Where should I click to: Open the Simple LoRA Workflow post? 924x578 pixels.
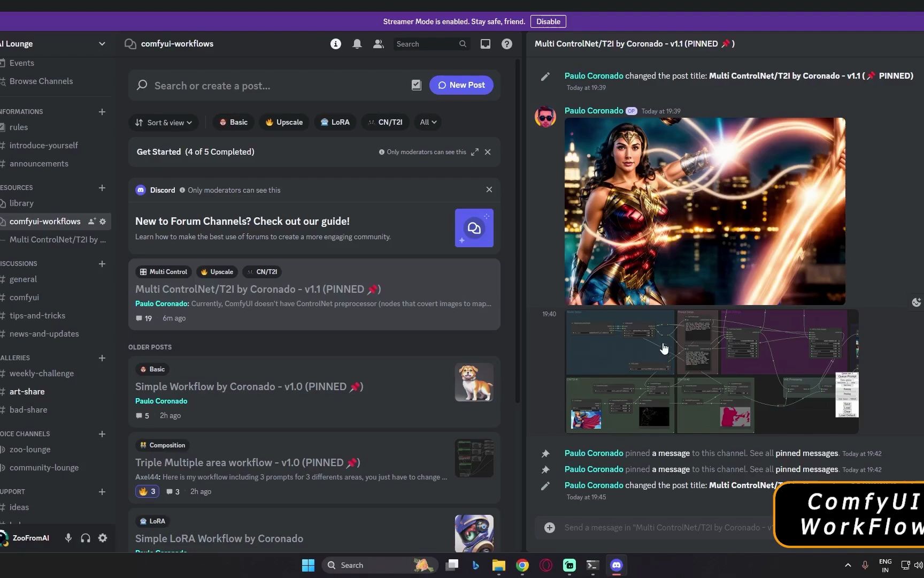[314, 530]
